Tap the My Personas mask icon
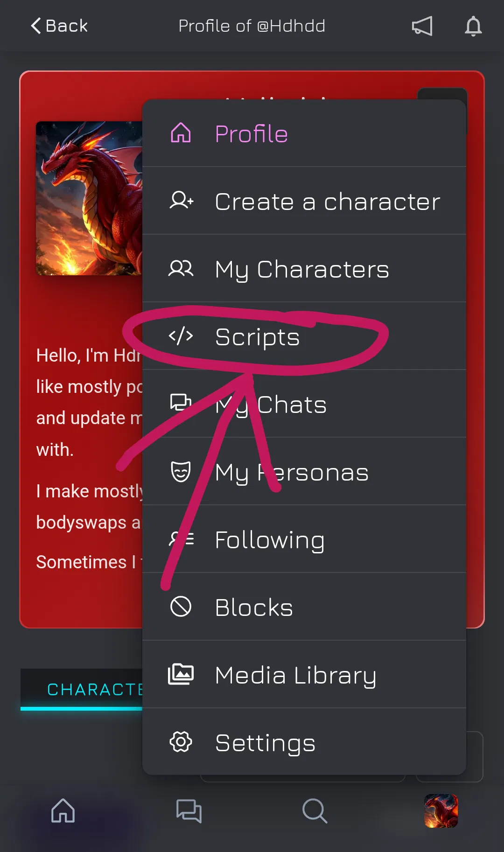This screenshot has width=504, height=852. 181,472
